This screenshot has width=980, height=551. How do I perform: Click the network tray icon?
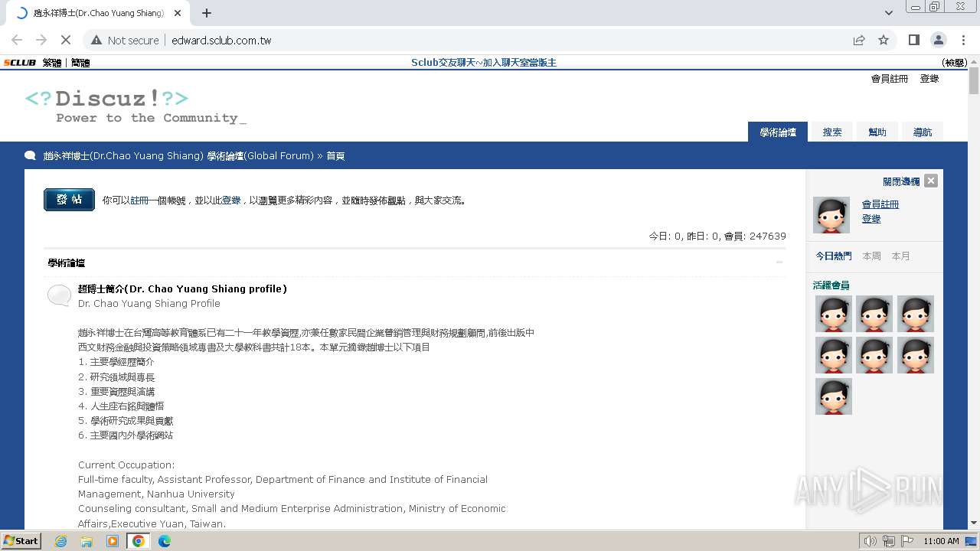(889, 541)
